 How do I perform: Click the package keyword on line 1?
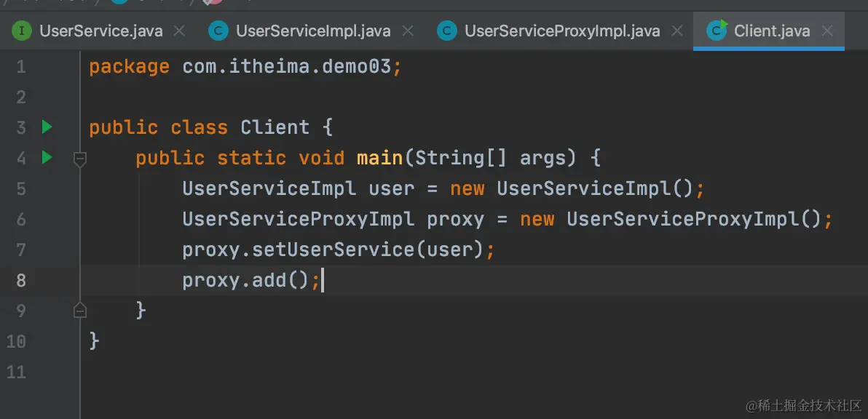click(x=129, y=68)
